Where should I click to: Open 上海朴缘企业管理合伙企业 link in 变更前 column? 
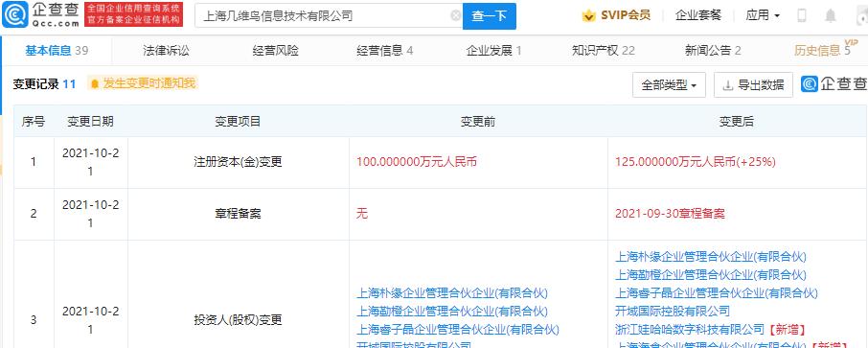pyautogui.click(x=452, y=293)
